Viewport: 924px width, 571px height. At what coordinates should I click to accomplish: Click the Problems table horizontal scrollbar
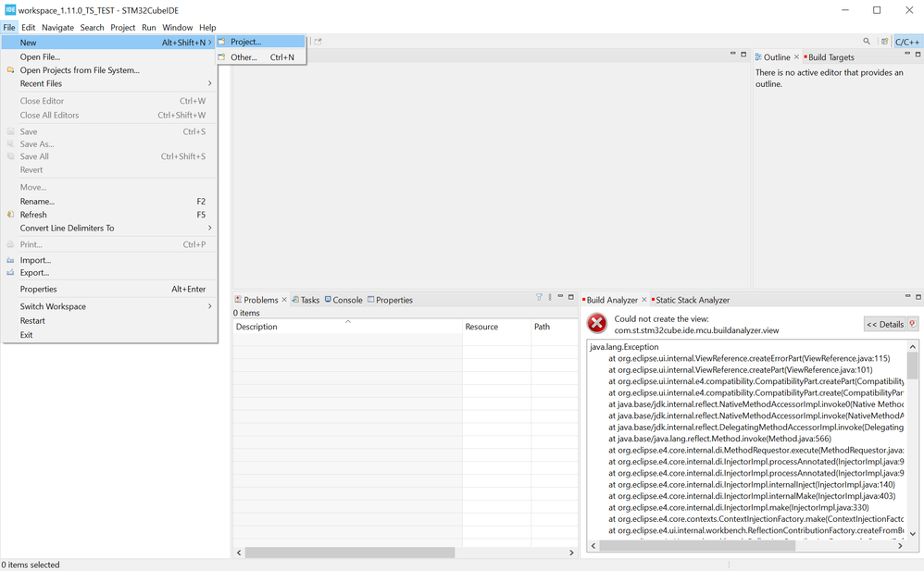click(x=350, y=552)
